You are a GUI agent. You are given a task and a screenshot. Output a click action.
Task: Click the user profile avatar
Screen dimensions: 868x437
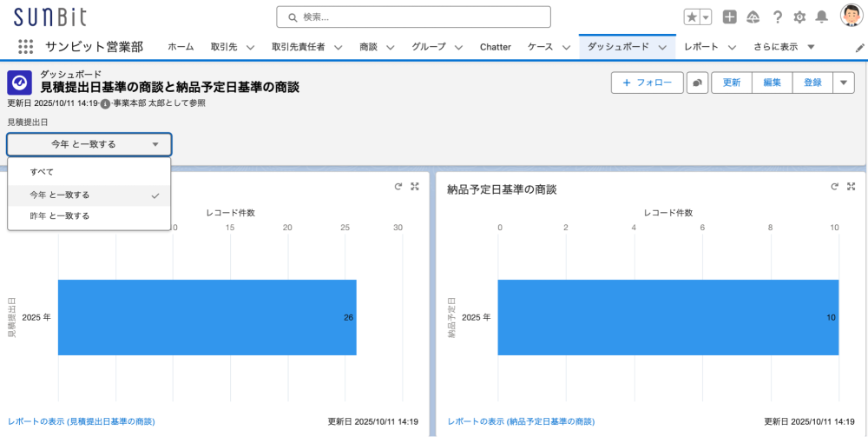coord(851,16)
